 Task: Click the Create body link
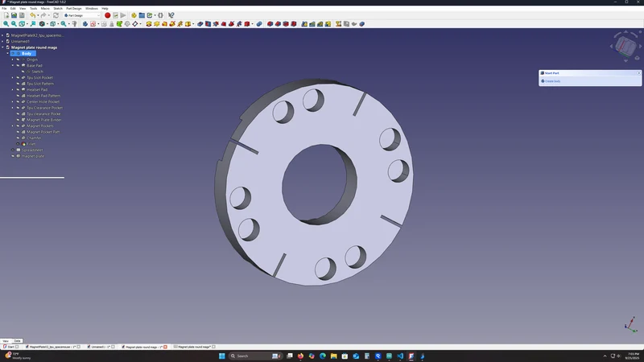552,81
